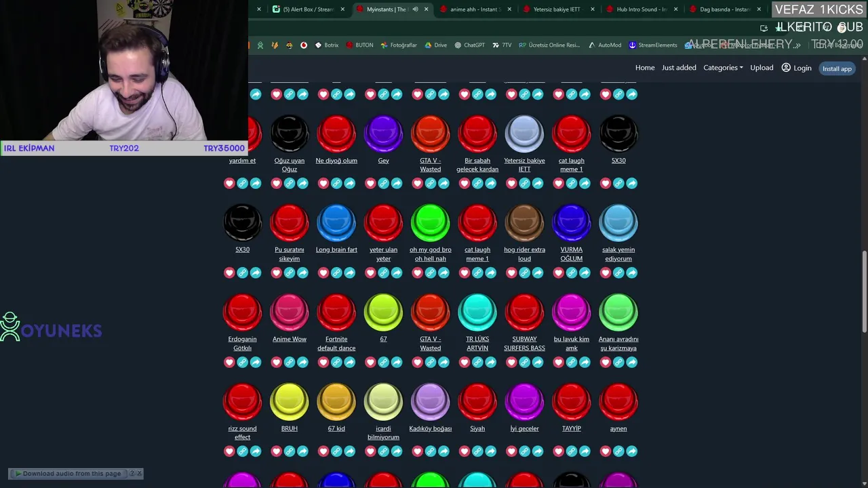Favorite the 'Gey' sound with heart
868x488 pixels.
[x=370, y=183]
